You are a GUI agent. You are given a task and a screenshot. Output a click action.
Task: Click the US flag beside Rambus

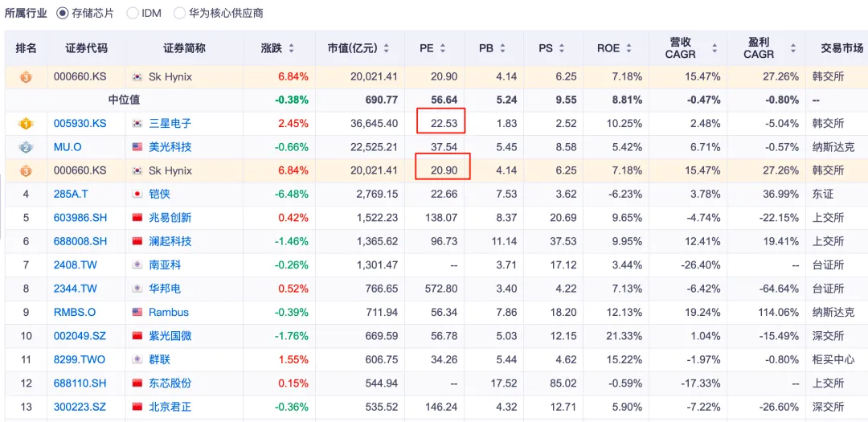[x=137, y=312]
